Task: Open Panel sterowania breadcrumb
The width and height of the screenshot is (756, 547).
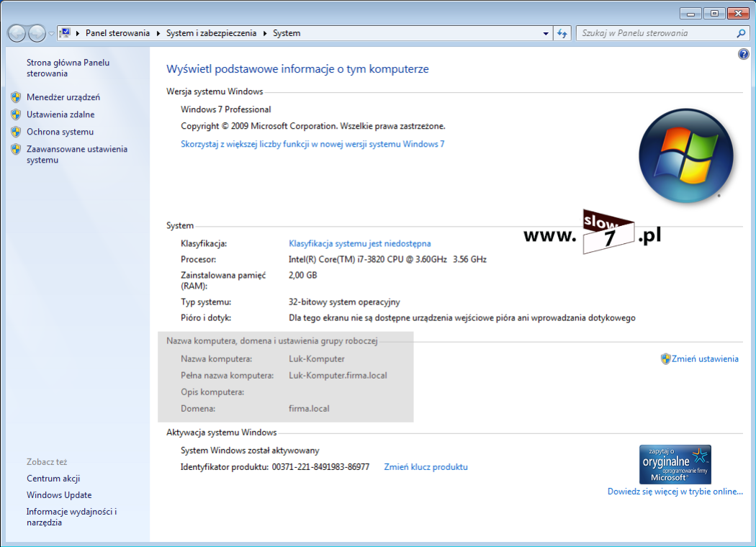Action: [x=117, y=33]
